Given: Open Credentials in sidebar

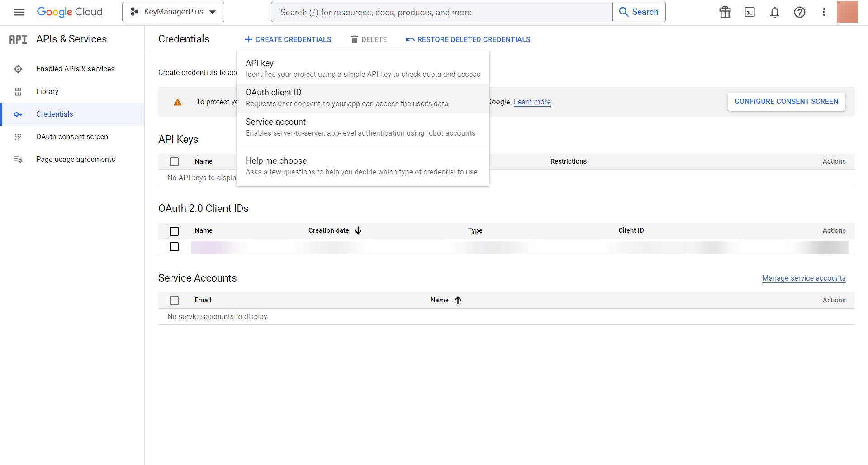Looking at the screenshot, I should tap(73, 114).
